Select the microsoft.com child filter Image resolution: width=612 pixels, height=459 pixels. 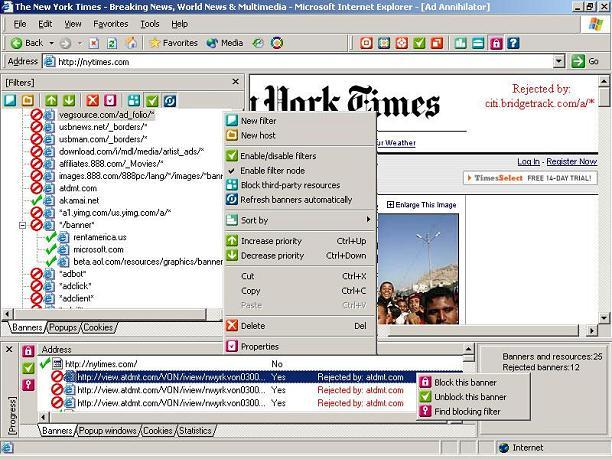pyautogui.click(x=98, y=249)
